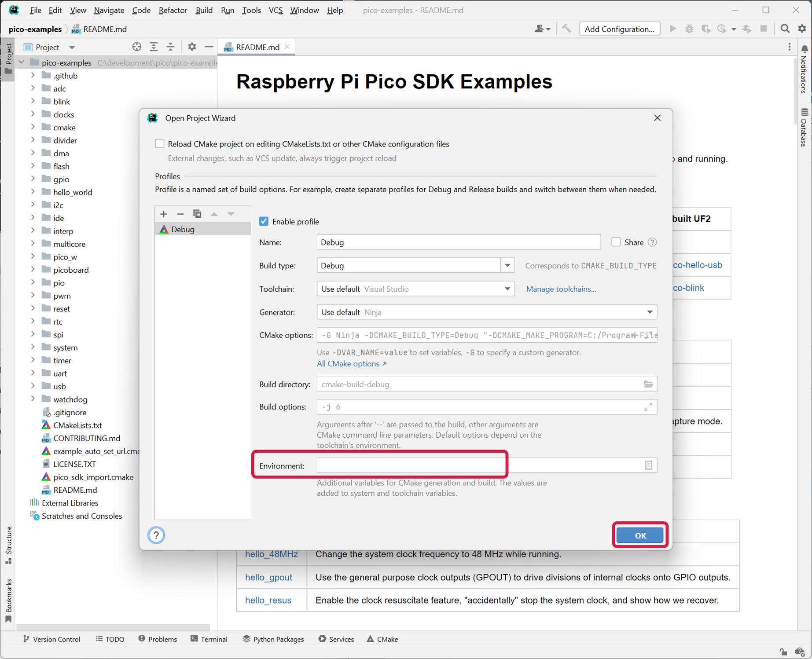Open Python Packages tool window
Screen dimensions: 812x659
273,639
